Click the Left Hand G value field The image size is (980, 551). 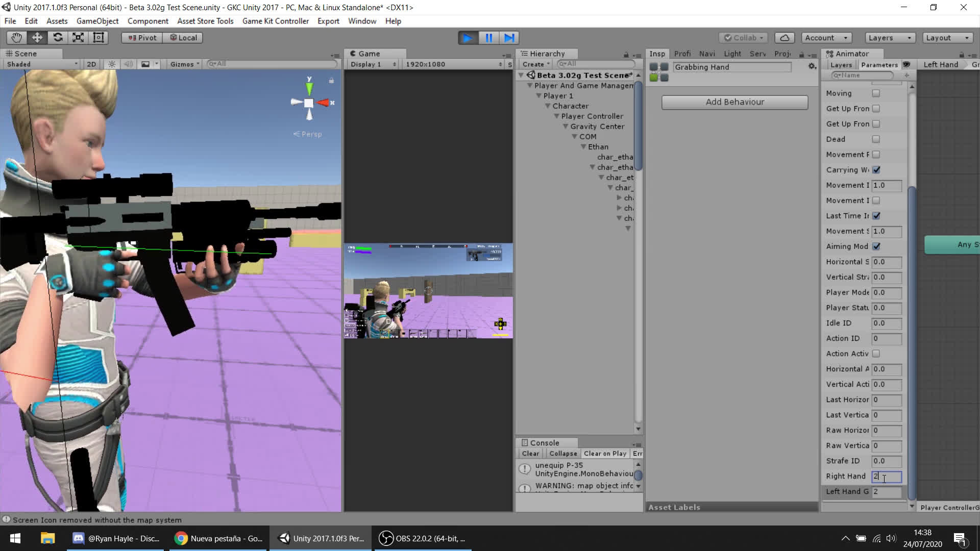886,491
